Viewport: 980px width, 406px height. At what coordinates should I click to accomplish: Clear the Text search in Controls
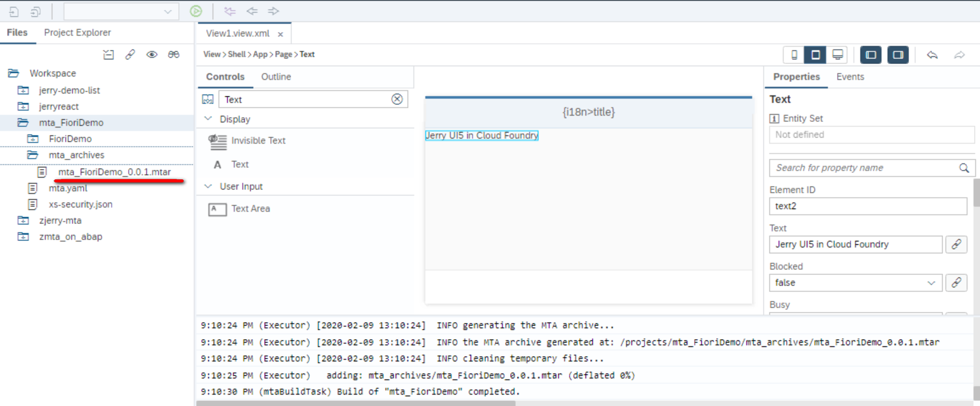coord(397,99)
